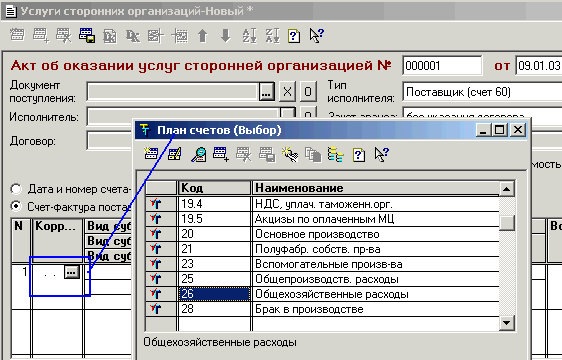562x360 pixels.
Task: Click the Dk document copy icon
Action: pos(110,36)
